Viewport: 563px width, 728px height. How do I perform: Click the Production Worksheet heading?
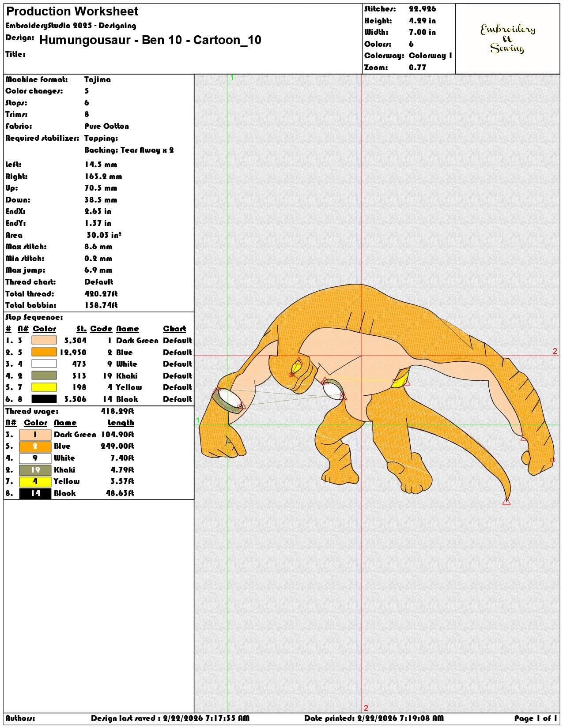point(72,11)
